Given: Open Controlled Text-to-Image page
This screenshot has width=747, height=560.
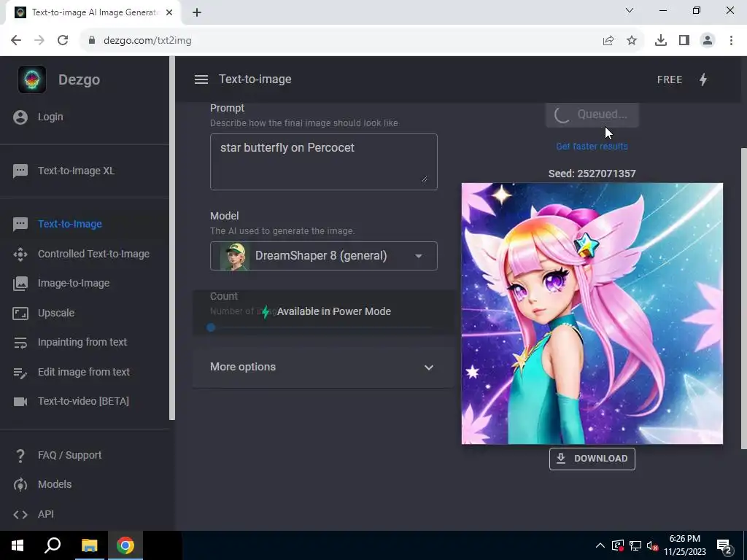Looking at the screenshot, I should (94, 254).
